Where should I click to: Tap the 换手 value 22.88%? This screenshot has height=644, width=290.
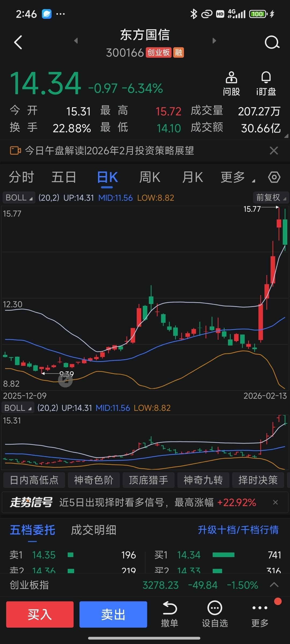coord(72,128)
